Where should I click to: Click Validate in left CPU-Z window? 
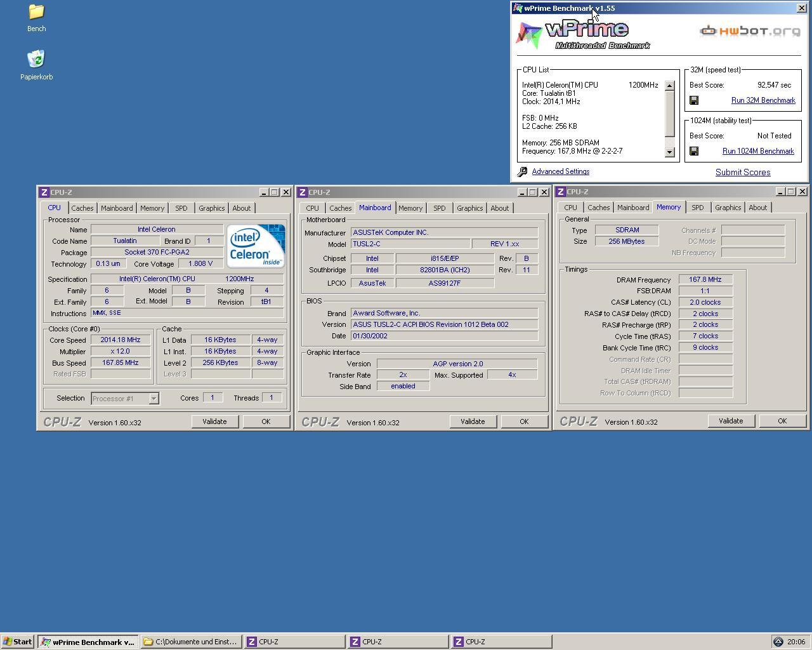214,421
